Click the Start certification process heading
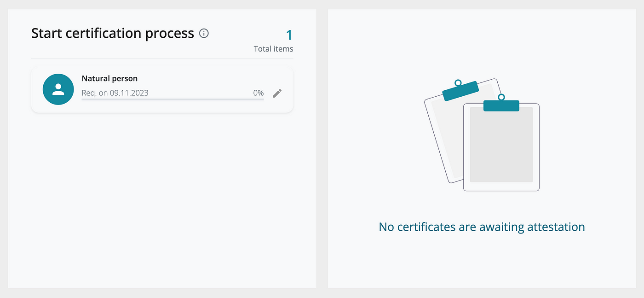 113,33
